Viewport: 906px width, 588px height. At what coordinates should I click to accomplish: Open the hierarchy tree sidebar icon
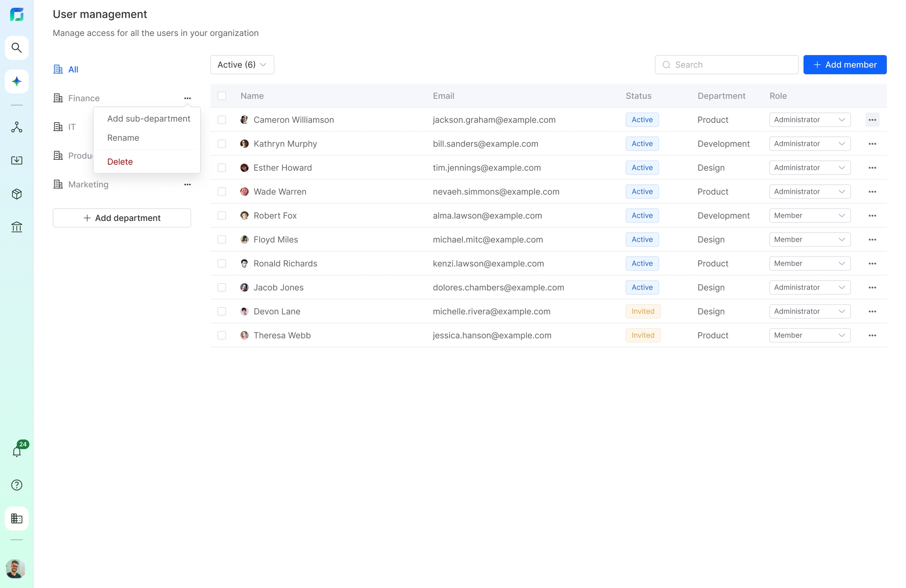[x=17, y=127]
